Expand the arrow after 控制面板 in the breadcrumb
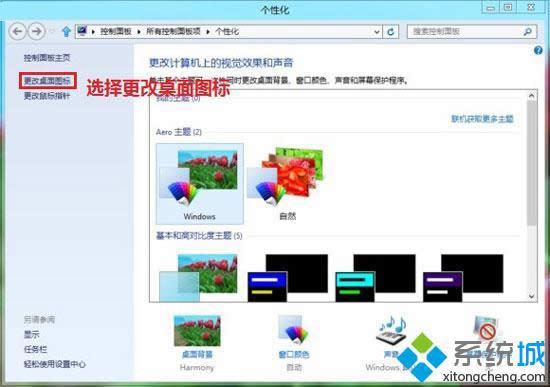The image size is (550, 387). click(x=139, y=32)
